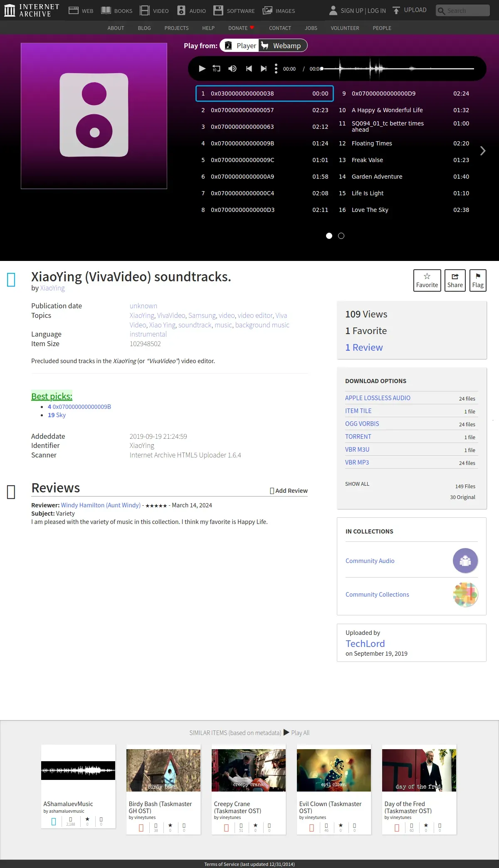
Task: Open the Internet Archive home logo
Action: (32, 10)
